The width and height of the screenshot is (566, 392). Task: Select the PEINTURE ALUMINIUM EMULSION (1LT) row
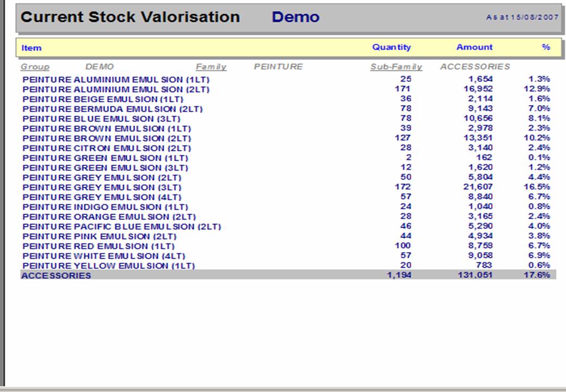tap(115, 79)
